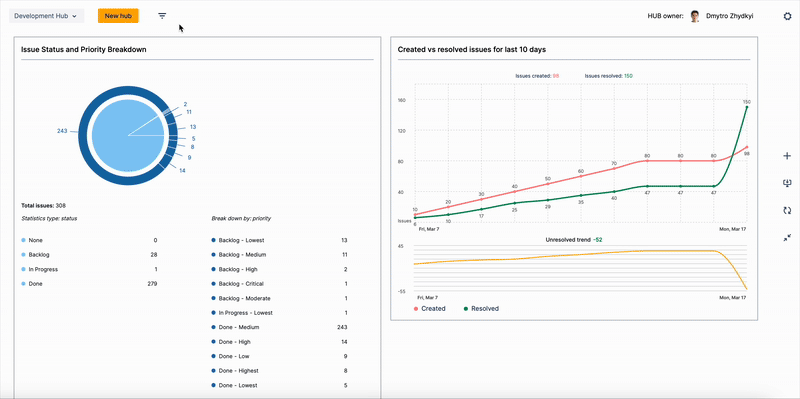Click the HUB owner avatar
The height and width of the screenshot is (399, 800).
tap(695, 16)
